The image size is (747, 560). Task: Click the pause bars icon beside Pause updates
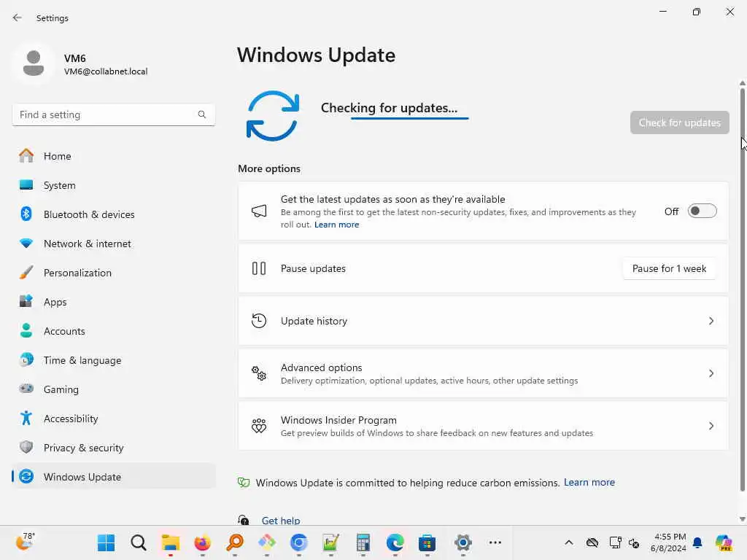(x=259, y=268)
